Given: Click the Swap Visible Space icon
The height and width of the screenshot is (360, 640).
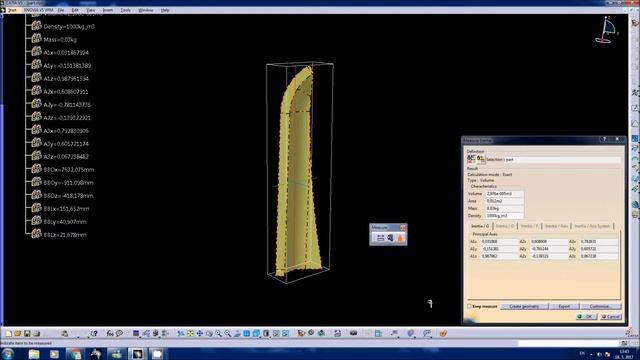Looking at the screenshot, I should [x=286, y=333].
